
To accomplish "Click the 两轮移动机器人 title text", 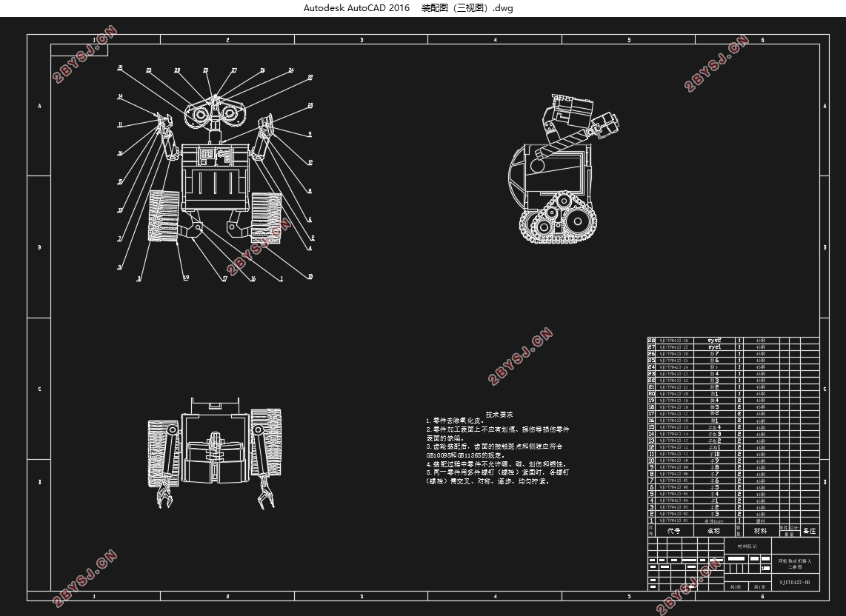I will tap(795, 561).
